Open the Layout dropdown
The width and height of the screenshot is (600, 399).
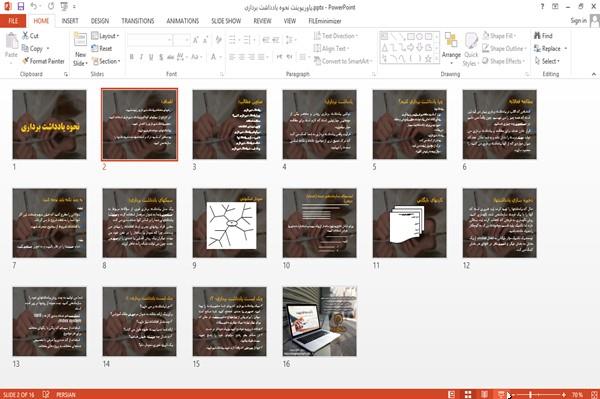coord(105,36)
